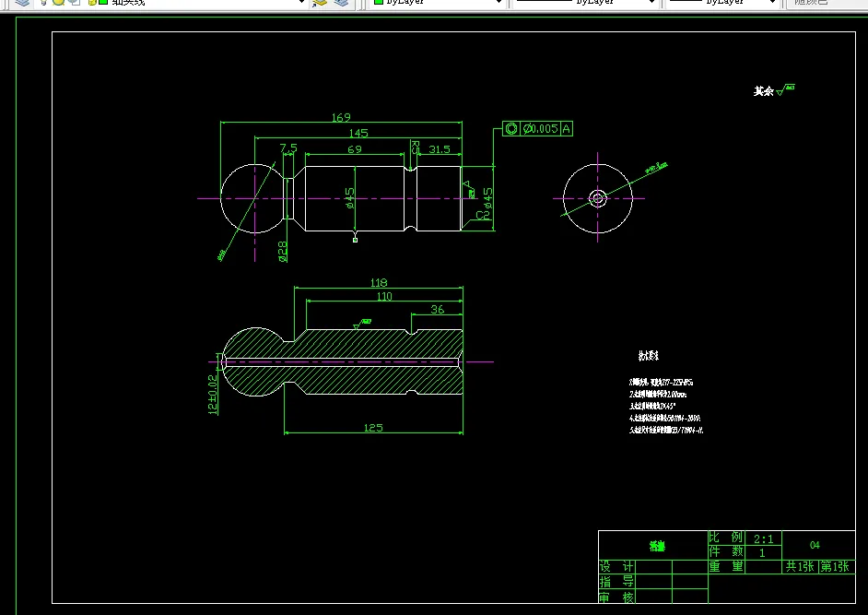Select the ø28 diameter dimension
The width and height of the screenshot is (868, 615).
coord(282,251)
